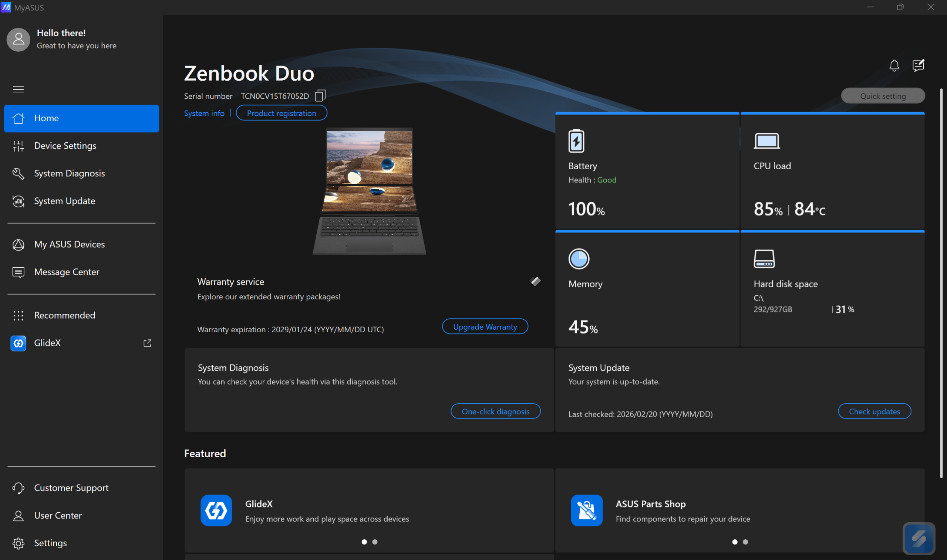Switch to second GlideX carousel dot
947x560 pixels.
375,542
